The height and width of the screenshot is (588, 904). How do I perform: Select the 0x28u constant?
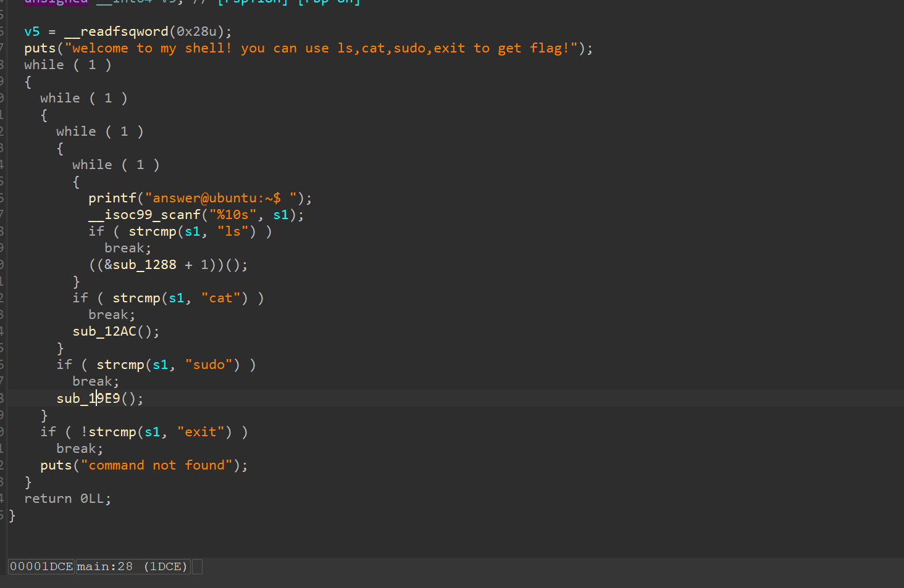(x=196, y=31)
